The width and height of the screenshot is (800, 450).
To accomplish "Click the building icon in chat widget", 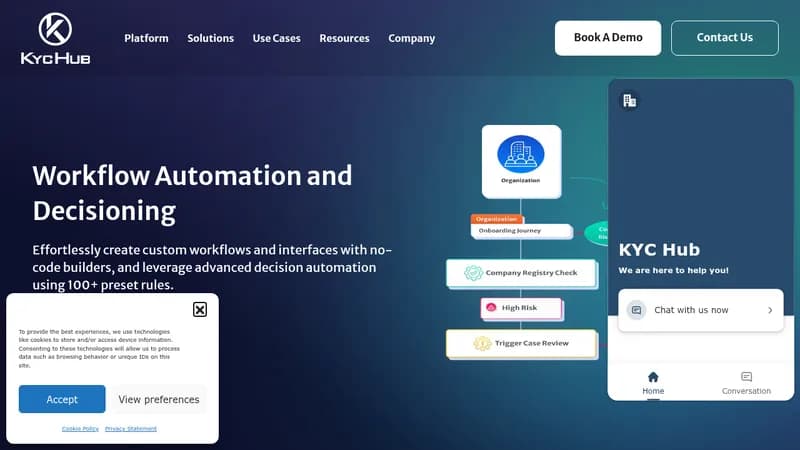I will pyautogui.click(x=630, y=101).
